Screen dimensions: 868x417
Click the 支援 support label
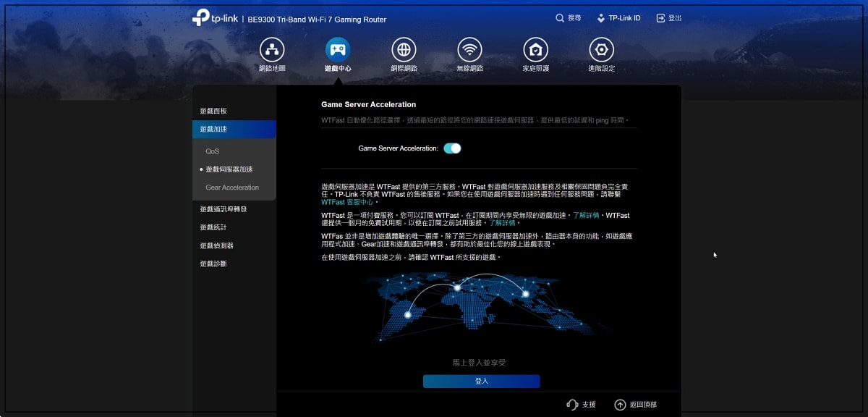tap(589, 405)
